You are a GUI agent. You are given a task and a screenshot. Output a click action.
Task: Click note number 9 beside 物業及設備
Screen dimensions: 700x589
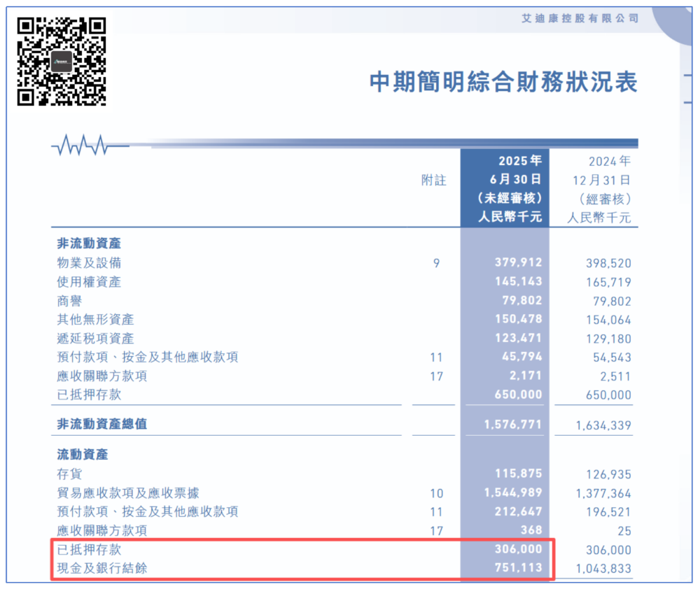pos(436,264)
